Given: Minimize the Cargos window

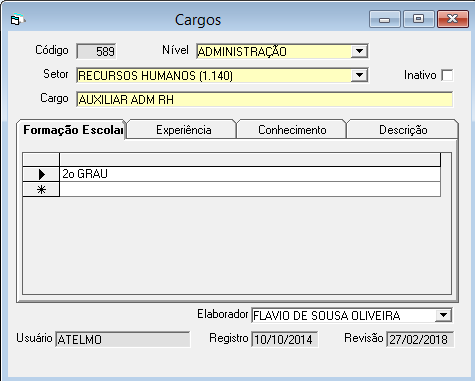Looking at the screenshot, I should coord(385,19).
